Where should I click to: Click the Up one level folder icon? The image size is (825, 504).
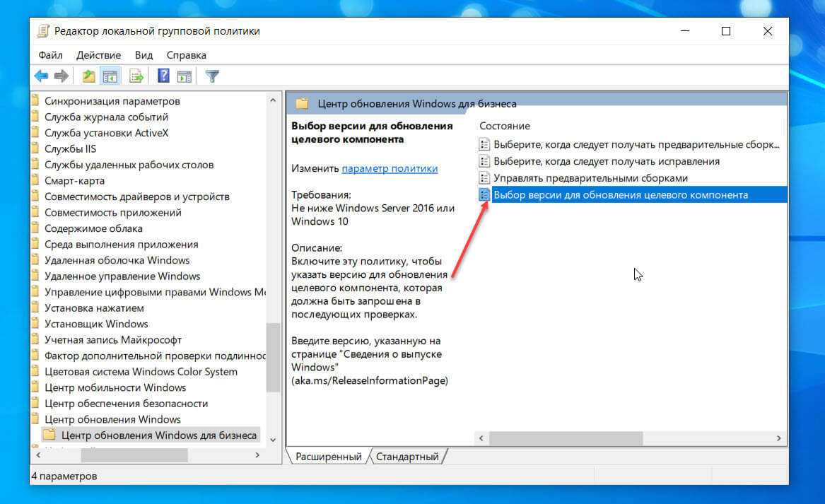[x=88, y=76]
